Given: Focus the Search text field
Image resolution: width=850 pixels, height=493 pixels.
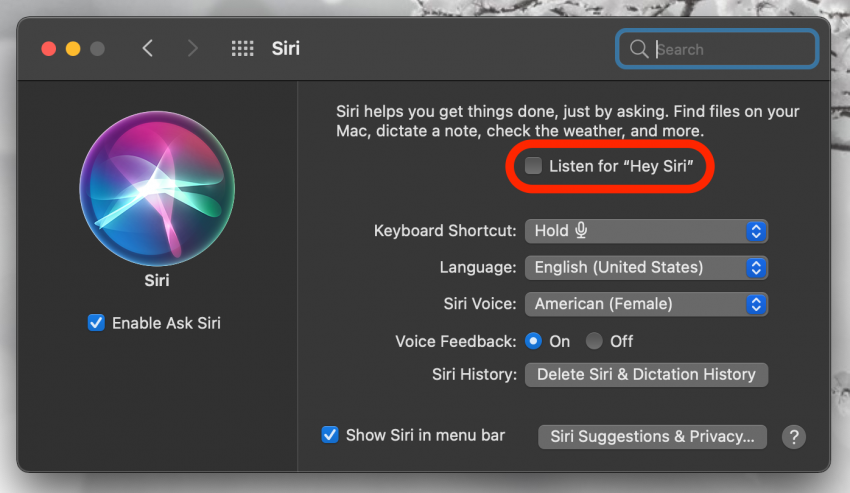Looking at the screenshot, I should (730, 49).
